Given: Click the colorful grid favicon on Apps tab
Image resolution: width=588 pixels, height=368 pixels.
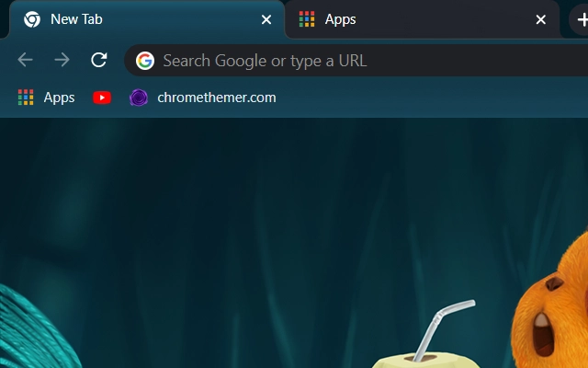Looking at the screenshot, I should point(307,19).
